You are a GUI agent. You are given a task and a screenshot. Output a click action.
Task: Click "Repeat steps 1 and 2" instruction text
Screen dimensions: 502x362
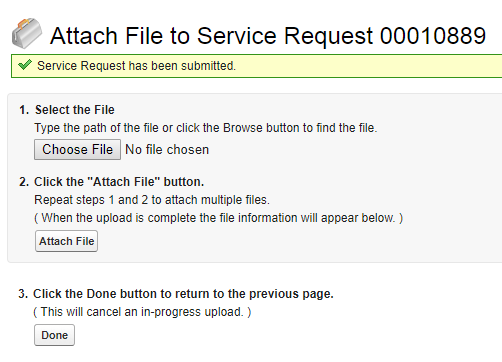click(152, 200)
